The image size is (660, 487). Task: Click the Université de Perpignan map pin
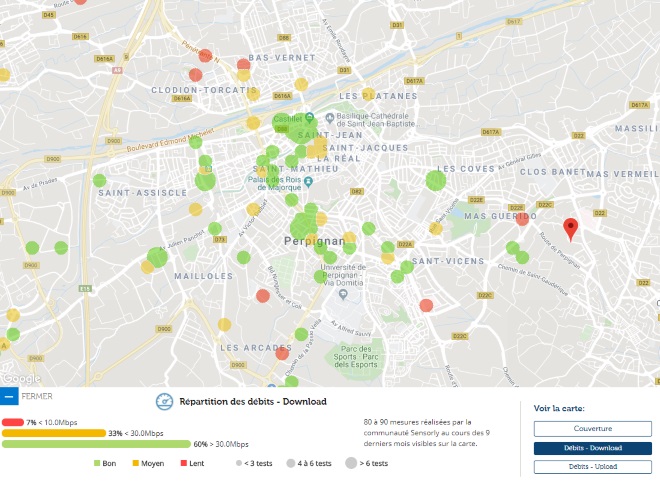coord(343,295)
